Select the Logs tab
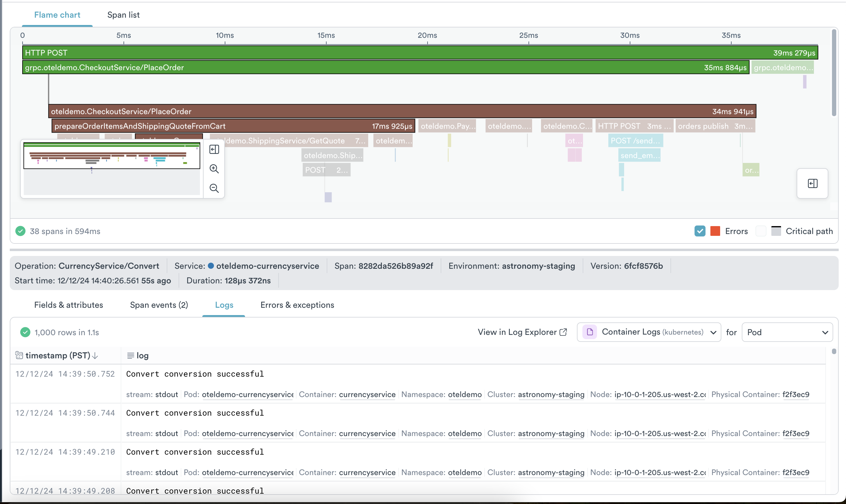 coord(224,305)
